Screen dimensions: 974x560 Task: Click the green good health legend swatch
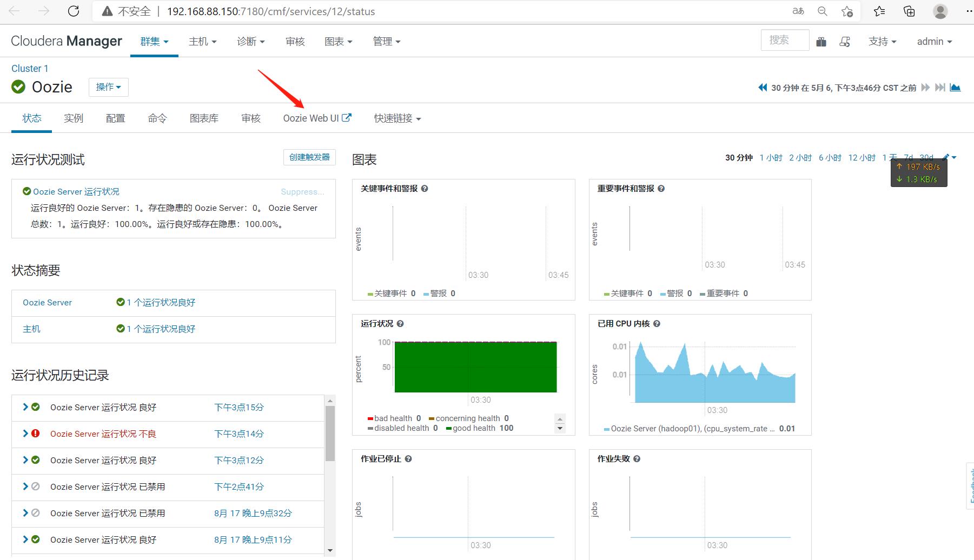[x=449, y=429]
